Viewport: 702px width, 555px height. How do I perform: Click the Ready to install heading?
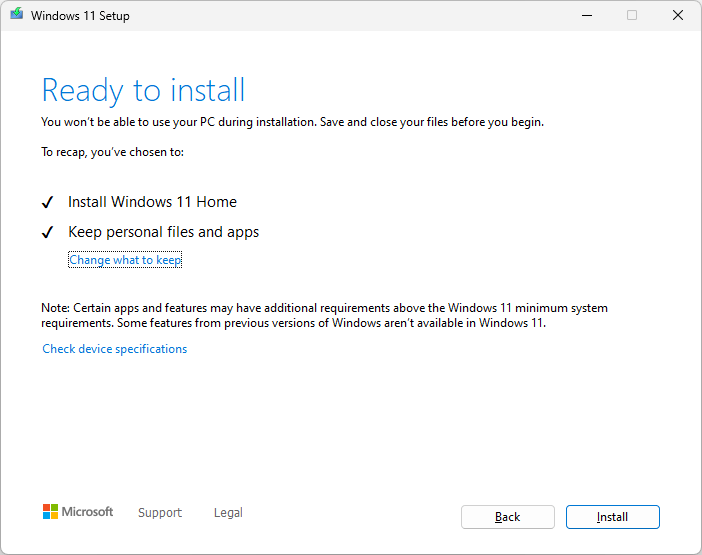pyautogui.click(x=143, y=91)
